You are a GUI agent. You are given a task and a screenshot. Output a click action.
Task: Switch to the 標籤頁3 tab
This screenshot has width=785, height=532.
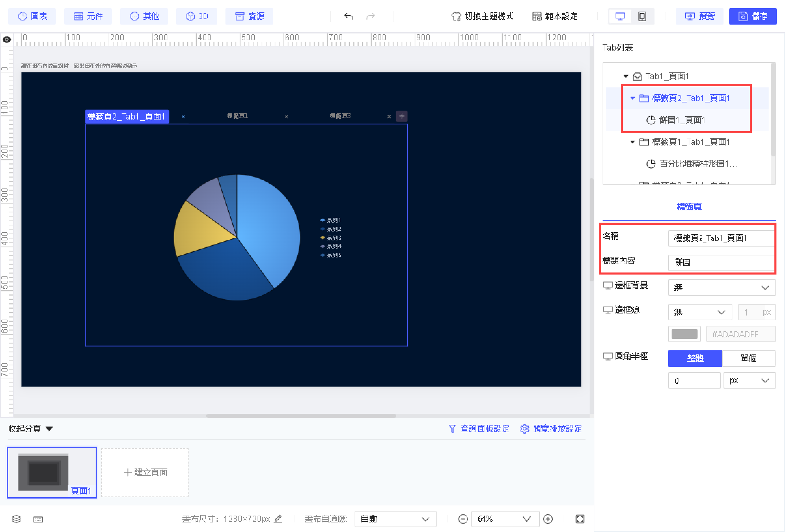pyautogui.click(x=340, y=116)
